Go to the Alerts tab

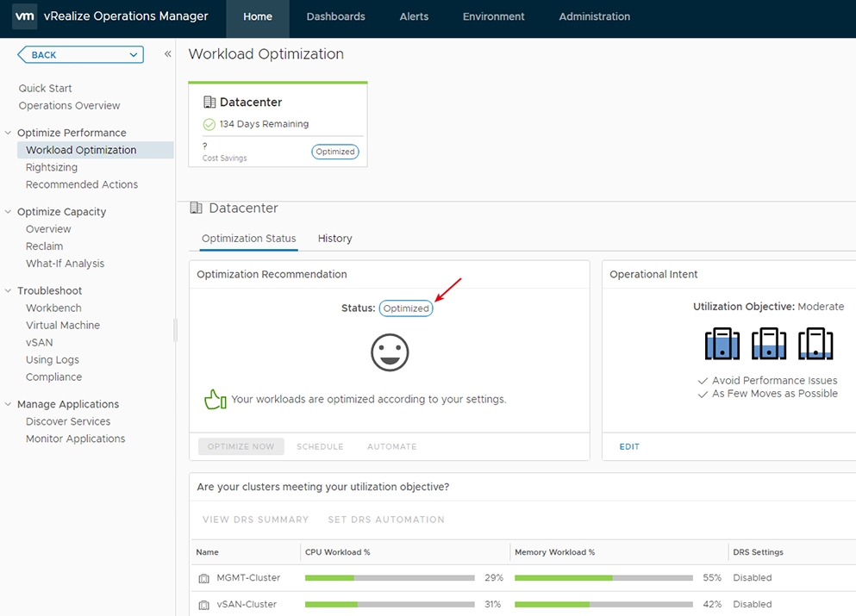point(414,17)
